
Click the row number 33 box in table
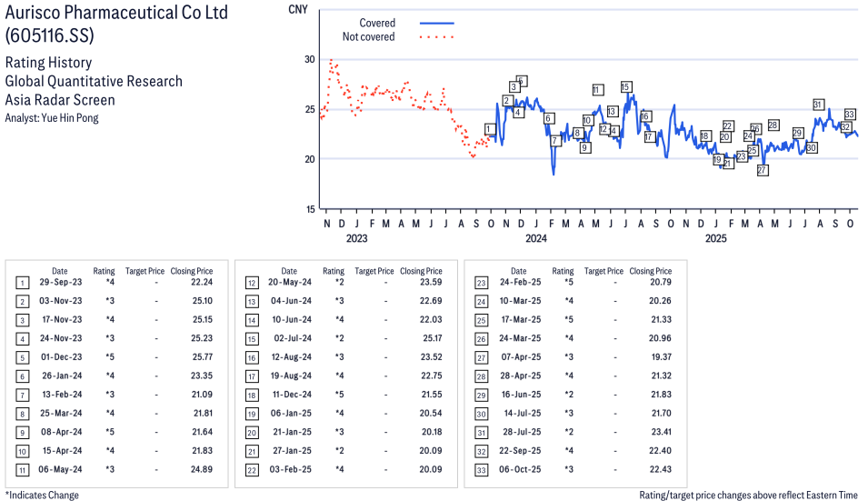pyautogui.click(x=481, y=469)
